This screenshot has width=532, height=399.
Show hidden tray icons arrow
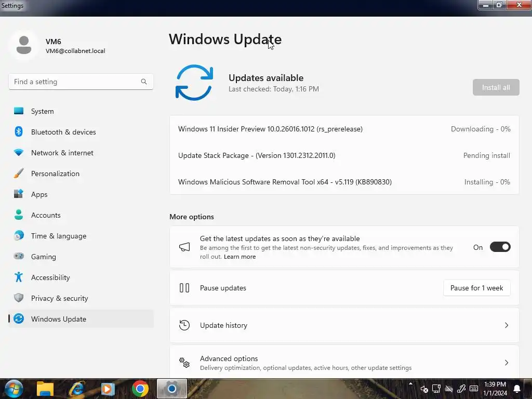point(410,384)
